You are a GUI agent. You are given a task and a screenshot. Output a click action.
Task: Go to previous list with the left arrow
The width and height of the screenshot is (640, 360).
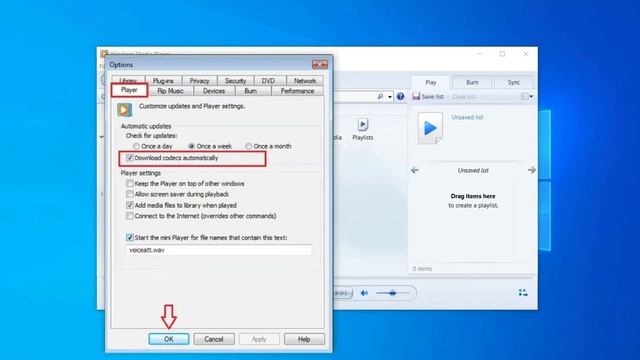(x=415, y=170)
